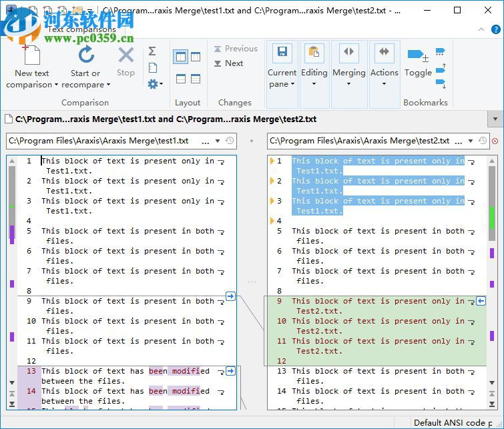Screen dimensions: 504x429
Task: Click the sigma comparison statistics icon
Action: pos(152,51)
